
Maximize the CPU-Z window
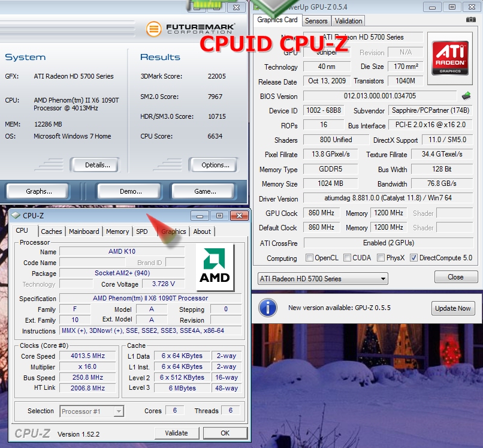point(219,215)
